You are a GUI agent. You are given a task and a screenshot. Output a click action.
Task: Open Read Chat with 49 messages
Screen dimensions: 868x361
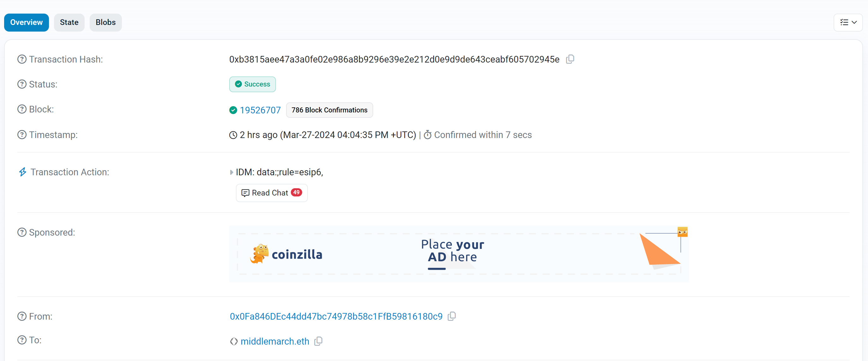(x=271, y=193)
